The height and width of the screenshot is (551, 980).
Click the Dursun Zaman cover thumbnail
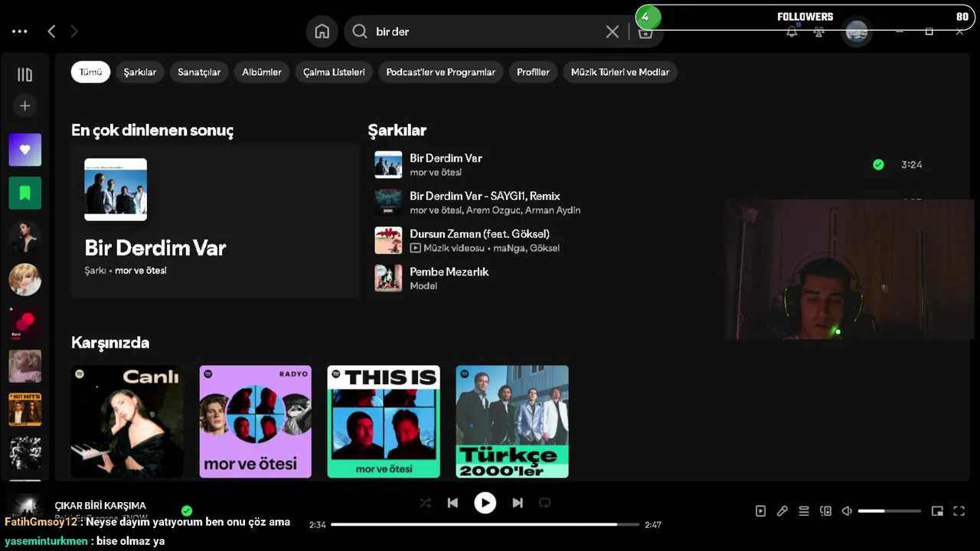388,240
